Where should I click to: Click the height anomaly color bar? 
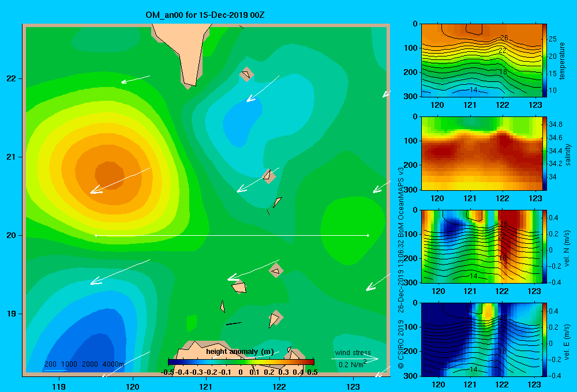coord(241,362)
